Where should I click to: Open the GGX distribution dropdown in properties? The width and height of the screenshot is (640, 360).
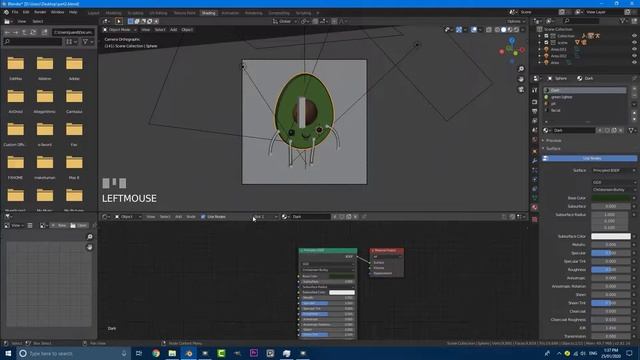tap(613, 182)
